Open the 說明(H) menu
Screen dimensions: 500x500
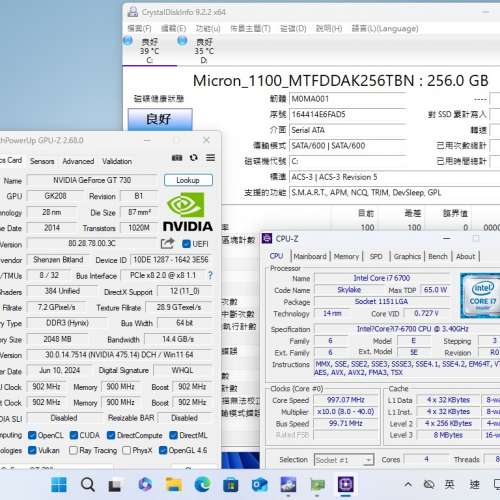point(329,29)
